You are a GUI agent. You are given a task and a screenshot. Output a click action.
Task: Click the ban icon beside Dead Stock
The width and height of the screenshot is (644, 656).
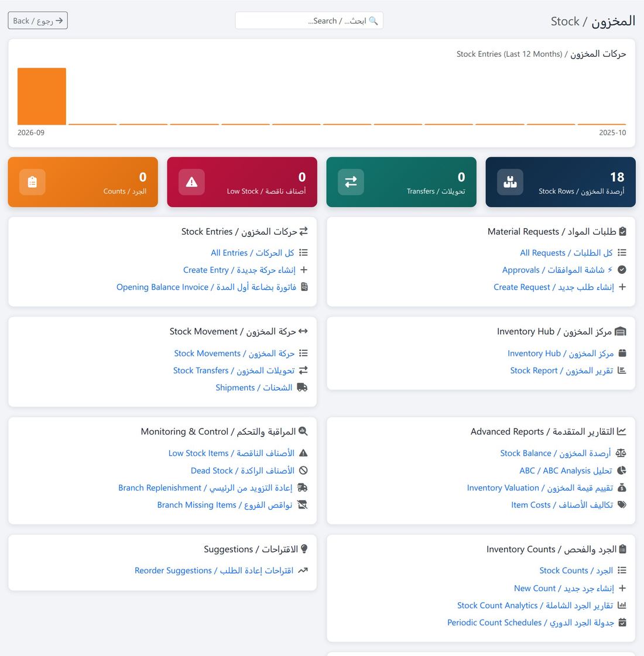(303, 470)
